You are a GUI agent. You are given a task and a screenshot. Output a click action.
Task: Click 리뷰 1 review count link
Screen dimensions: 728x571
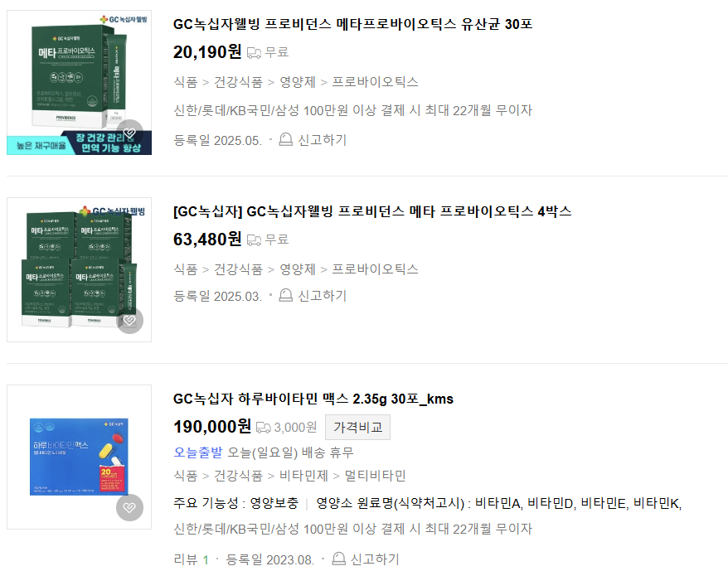(191, 559)
